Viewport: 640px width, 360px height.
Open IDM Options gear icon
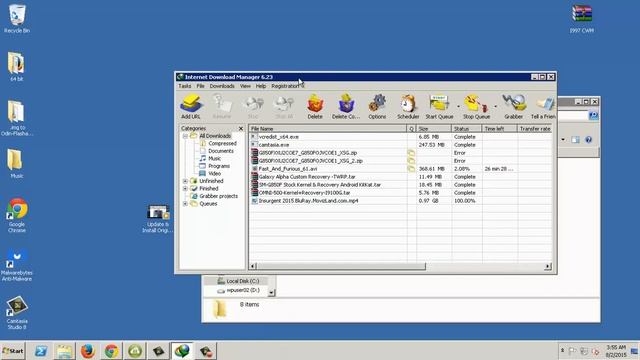point(377,107)
